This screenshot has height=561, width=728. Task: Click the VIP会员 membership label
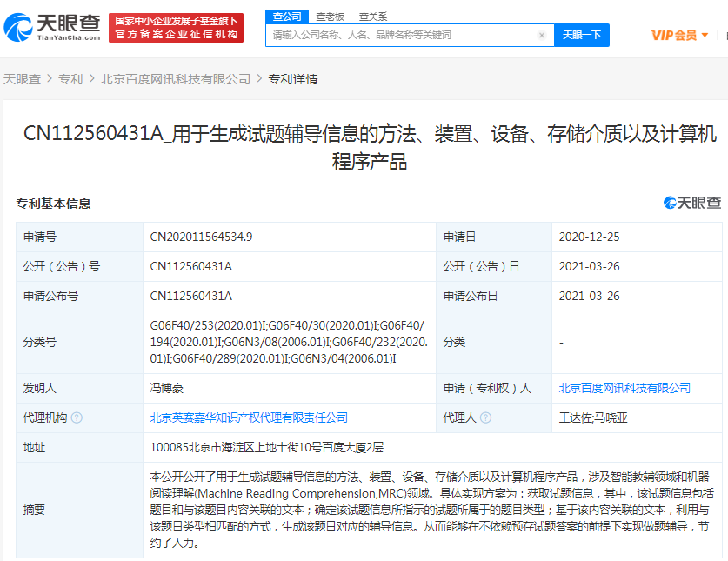(x=676, y=35)
